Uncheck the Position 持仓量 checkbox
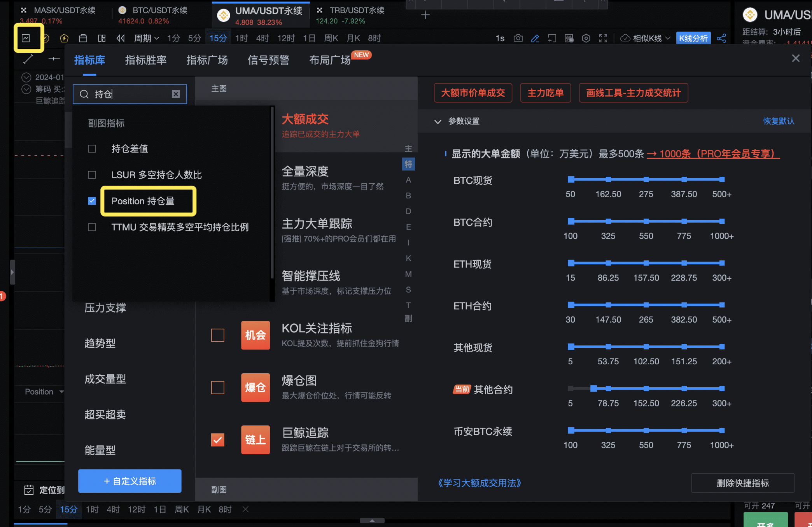The width and height of the screenshot is (812, 527). click(92, 201)
